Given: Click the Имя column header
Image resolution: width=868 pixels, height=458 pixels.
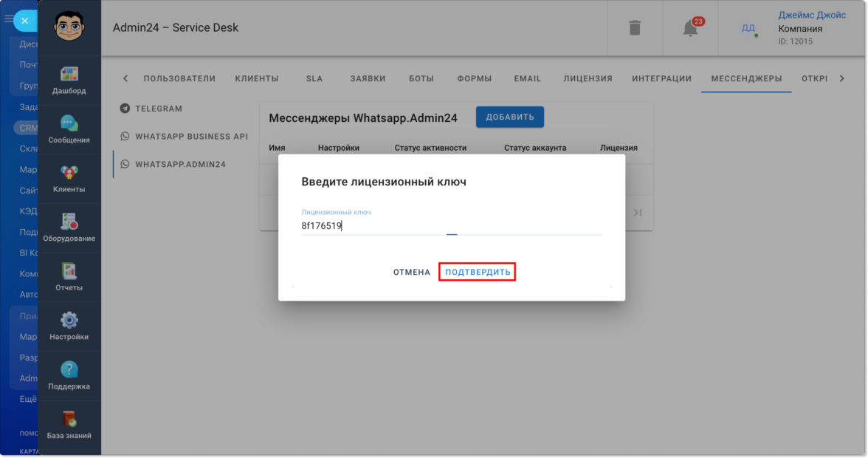Looking at the screenshot, I should point(277,148).
